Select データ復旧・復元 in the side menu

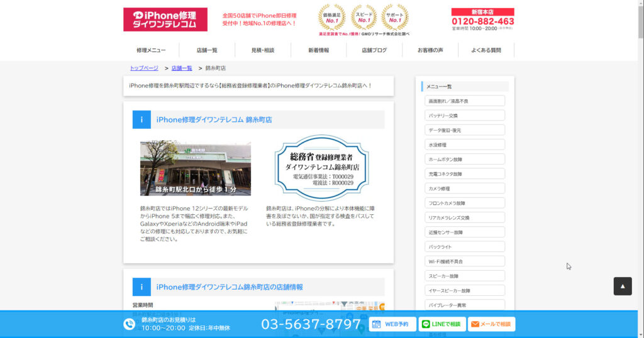465,130
